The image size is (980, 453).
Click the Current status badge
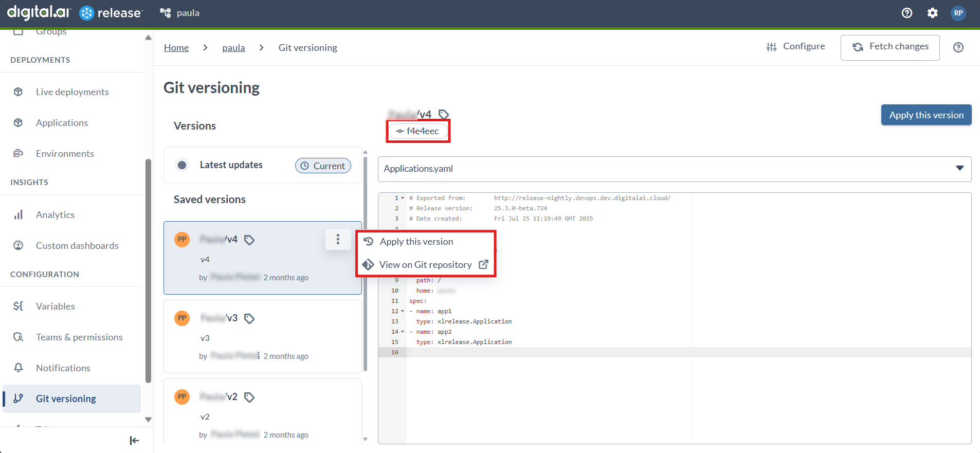click(x=323, y=166)
